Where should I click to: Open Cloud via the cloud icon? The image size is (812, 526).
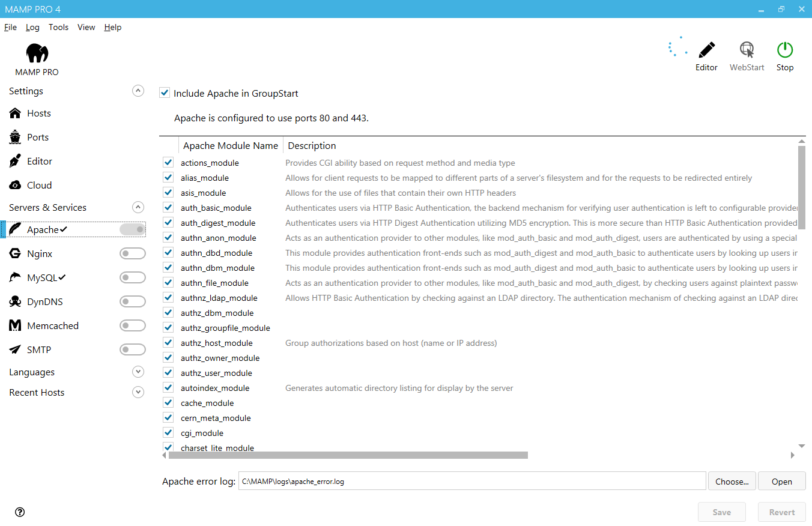(x=15, y=185)
